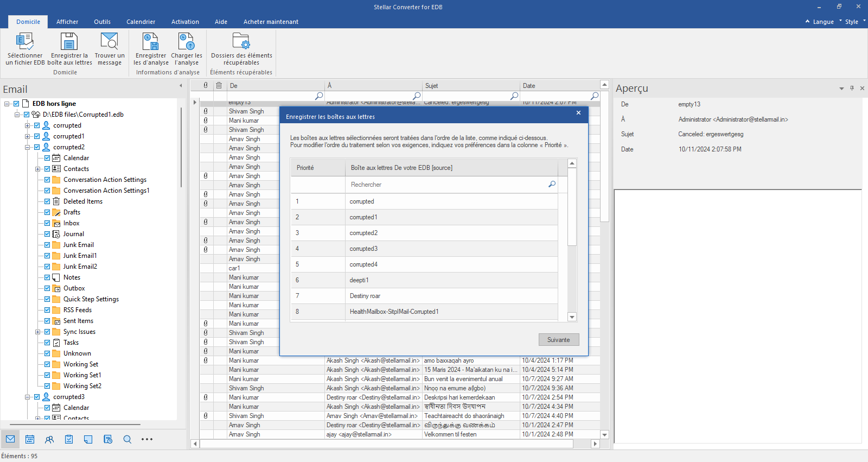Close the Enregistrer les boîtes aux lettres dialog
The image size is (868, 462).
click(578, 113)
